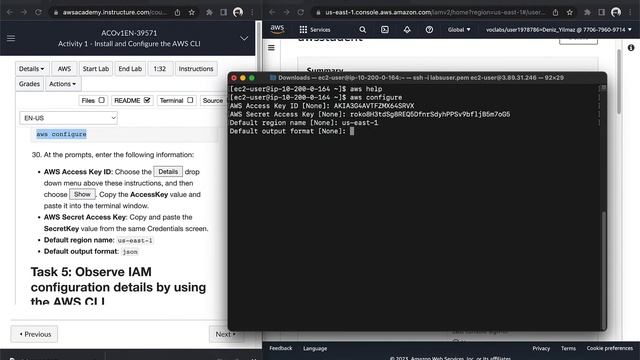Open AWS console search icon
Viewport: 640px width, 360px height.
(x=362, y=29)
